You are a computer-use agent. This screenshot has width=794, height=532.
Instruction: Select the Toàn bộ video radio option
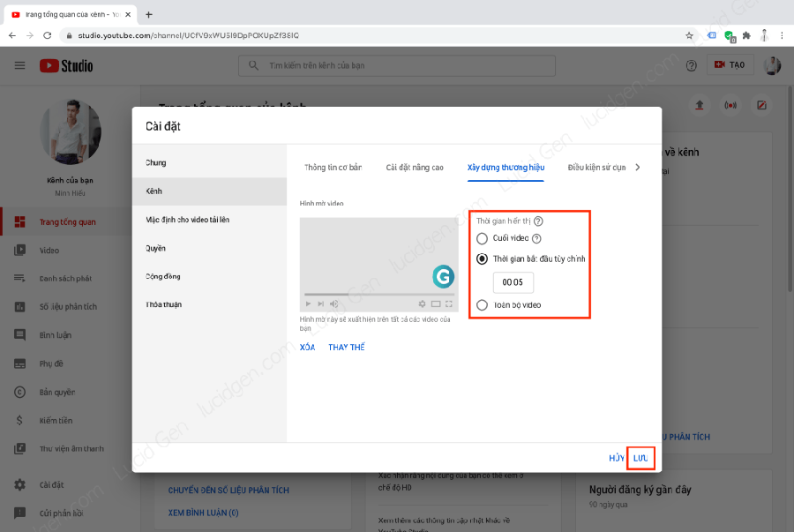click(x=482, y=305)
